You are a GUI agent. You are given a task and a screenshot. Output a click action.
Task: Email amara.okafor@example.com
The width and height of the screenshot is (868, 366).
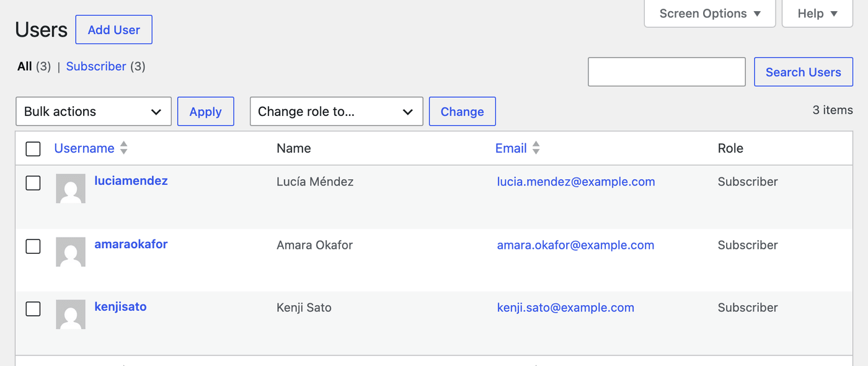pos(575,245)
